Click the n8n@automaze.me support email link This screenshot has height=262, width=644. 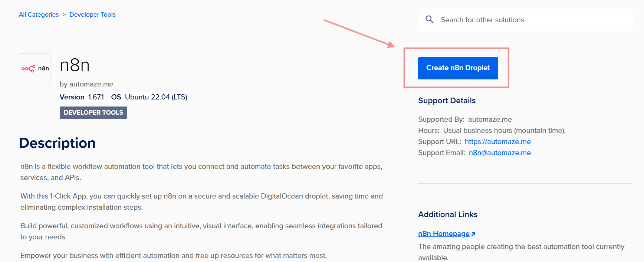pos(499,153)
